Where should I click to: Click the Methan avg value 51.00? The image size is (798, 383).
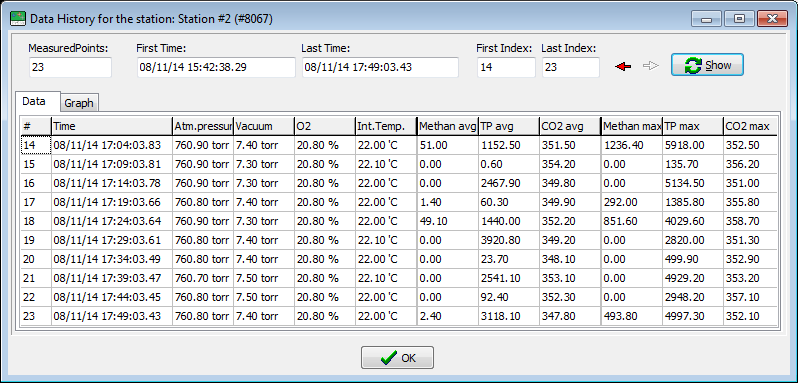click(x=447, y=145)
